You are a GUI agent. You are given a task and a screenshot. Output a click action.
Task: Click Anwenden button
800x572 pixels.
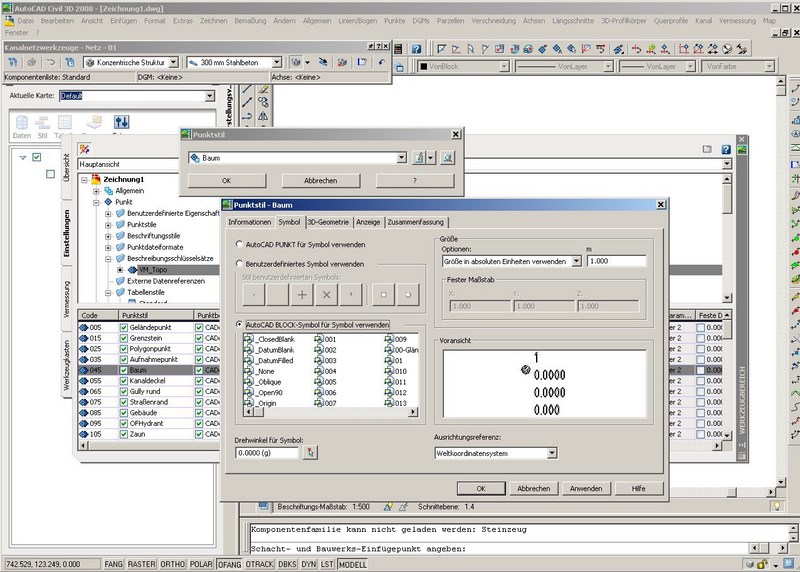tap(586, 488)
